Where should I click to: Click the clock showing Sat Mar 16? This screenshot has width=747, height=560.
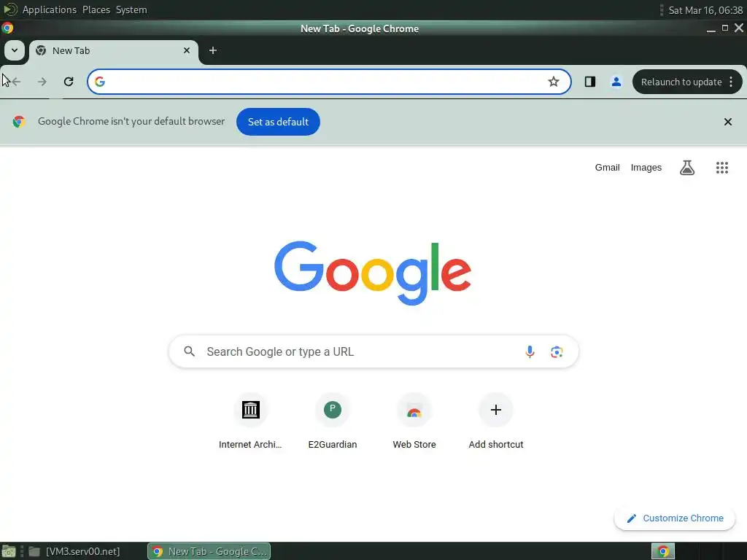point(705,10)
